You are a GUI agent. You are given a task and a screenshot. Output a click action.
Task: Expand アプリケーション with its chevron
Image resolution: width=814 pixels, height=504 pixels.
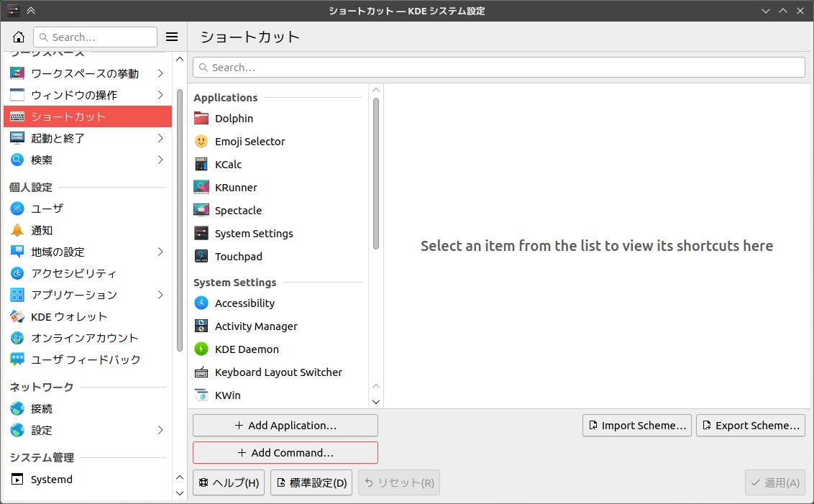click(x=160, y=295)
